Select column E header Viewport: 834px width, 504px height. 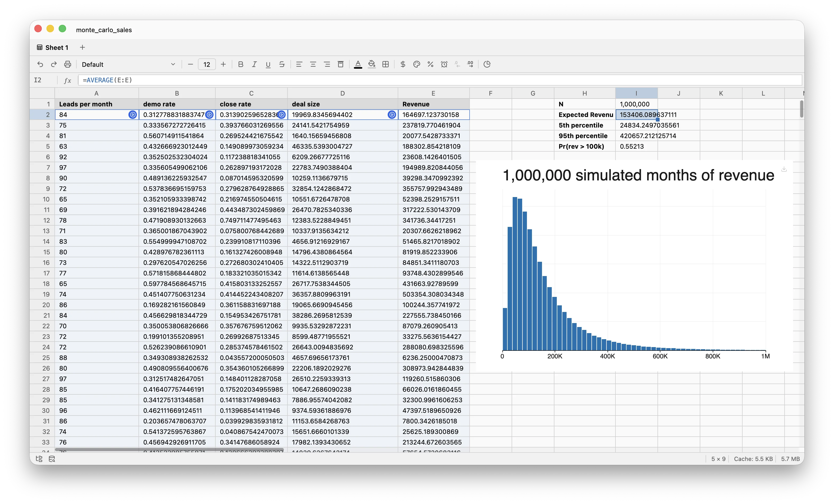coord(433,93)
